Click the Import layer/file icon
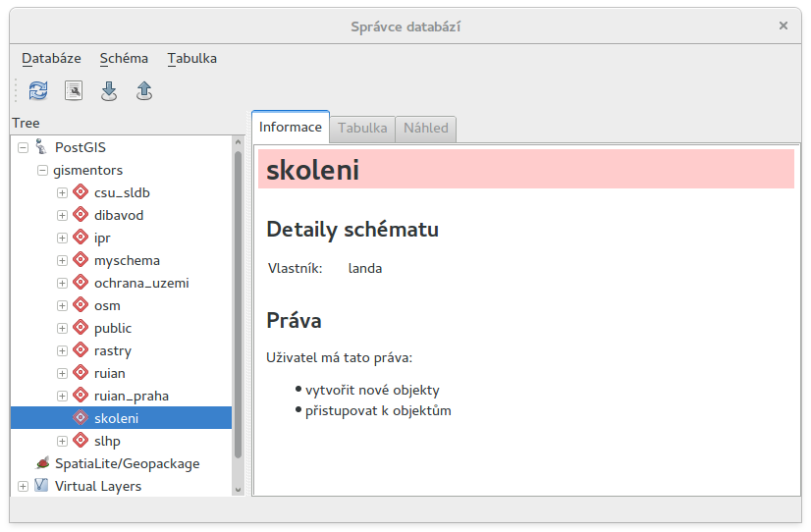Screen dimensions: 811x532 [x=109, y=90]
